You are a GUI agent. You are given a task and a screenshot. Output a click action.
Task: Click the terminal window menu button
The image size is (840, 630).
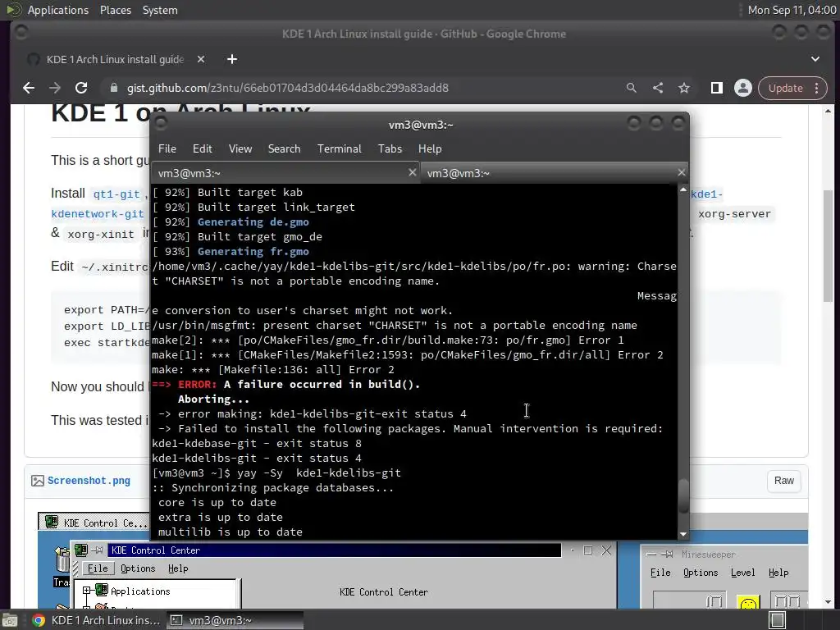[161, 125]
